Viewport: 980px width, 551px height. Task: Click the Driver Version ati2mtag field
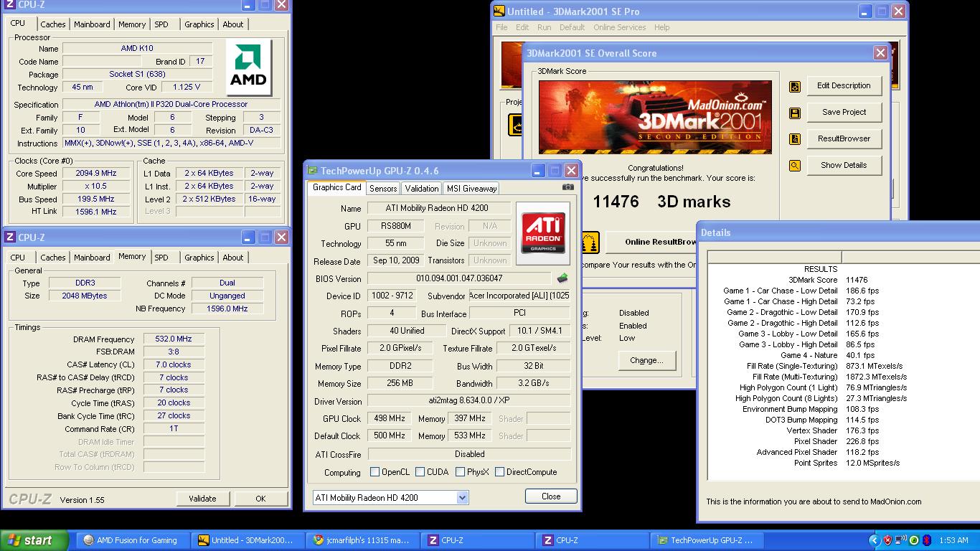tap(469, 402)
